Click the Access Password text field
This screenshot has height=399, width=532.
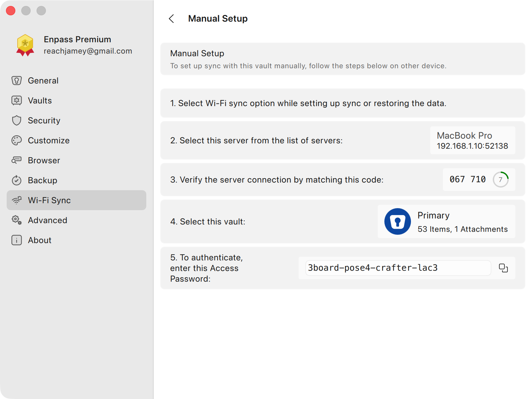coord(398,268)
